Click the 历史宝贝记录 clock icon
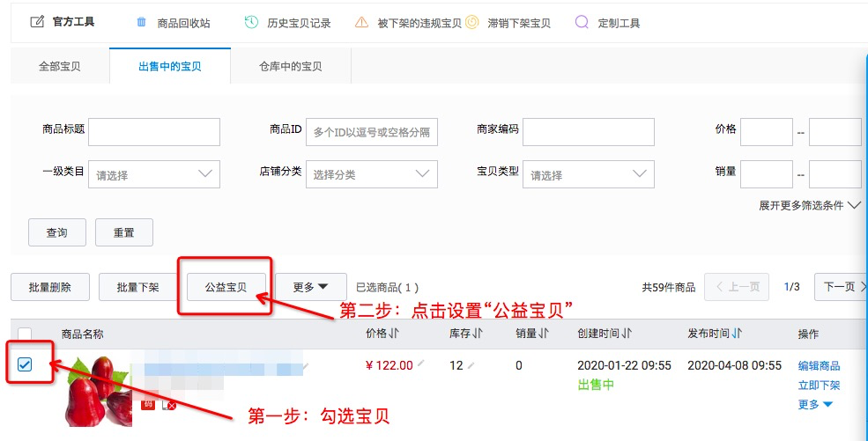This screenshot has width=868, height=441. [251, 23]
